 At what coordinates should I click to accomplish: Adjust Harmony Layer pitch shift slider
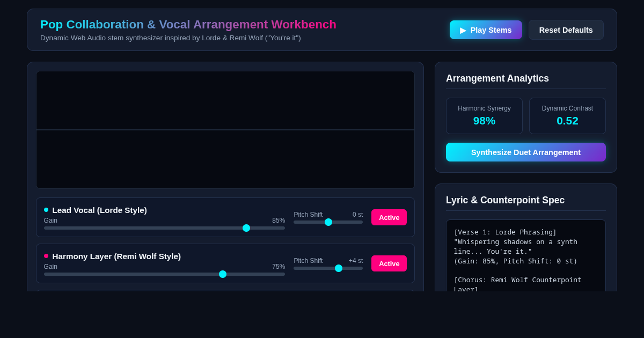click(x=328, y=268)
